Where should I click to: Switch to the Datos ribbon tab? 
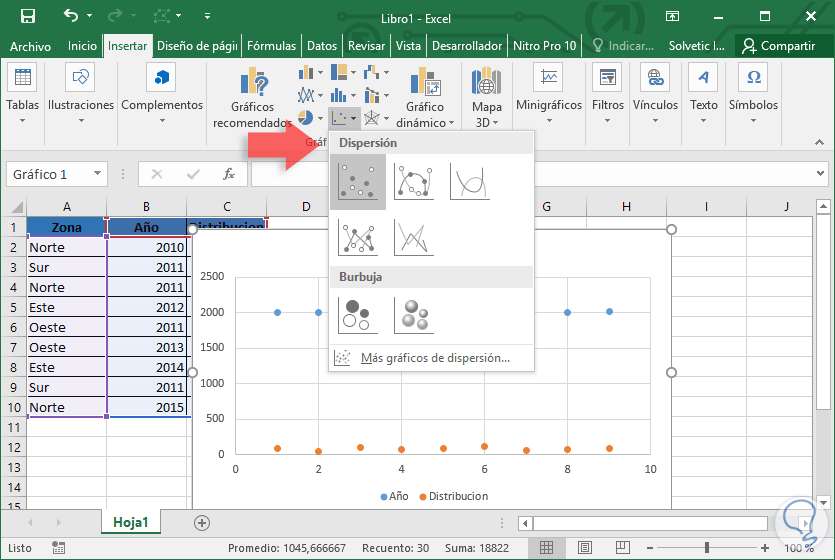pos(321,46)
